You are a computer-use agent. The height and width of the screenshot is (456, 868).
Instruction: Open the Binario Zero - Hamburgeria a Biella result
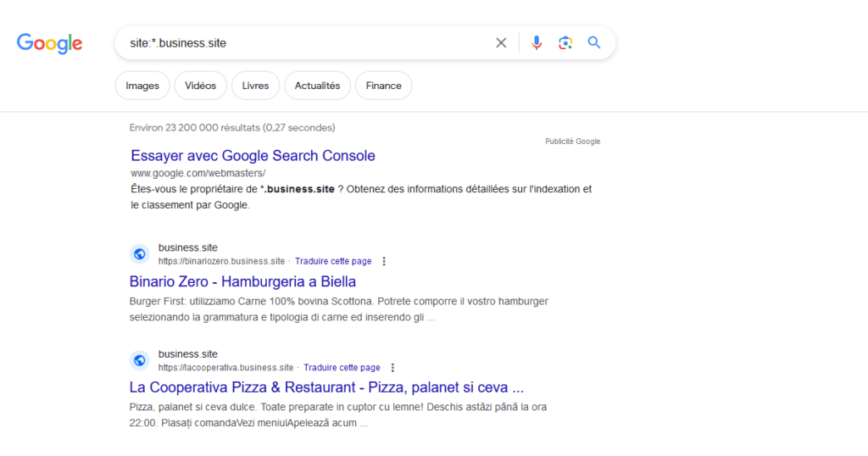pyautogui.click(x=242, y=281)
